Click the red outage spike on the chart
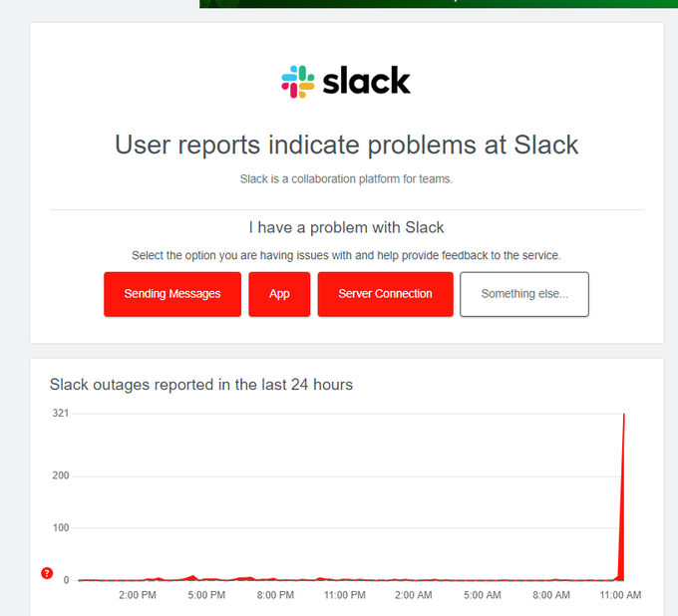 (x=622, y=518)
